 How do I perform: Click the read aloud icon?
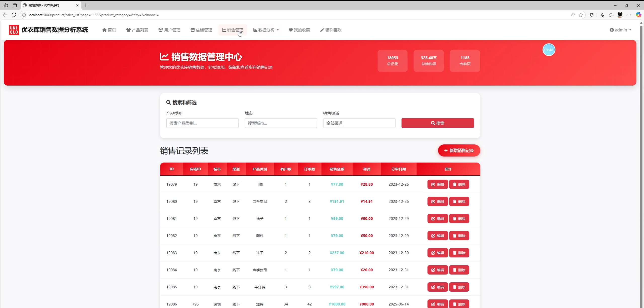point(573,15)
